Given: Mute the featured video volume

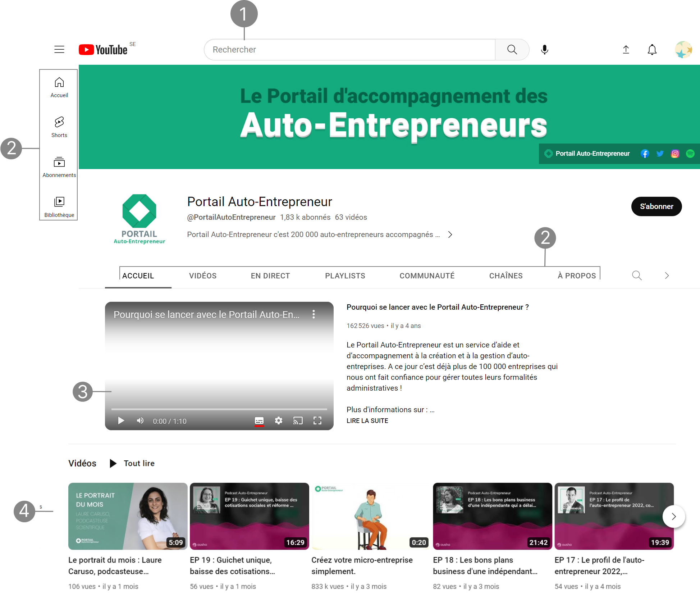Looking at the screenshot, I should [140, 421].
